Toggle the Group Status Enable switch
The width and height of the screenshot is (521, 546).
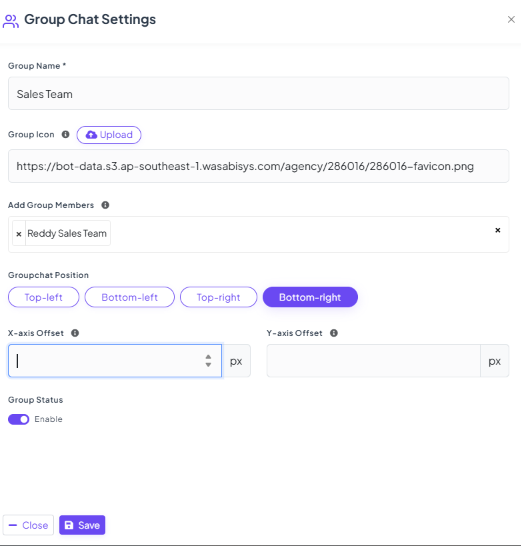18,419
